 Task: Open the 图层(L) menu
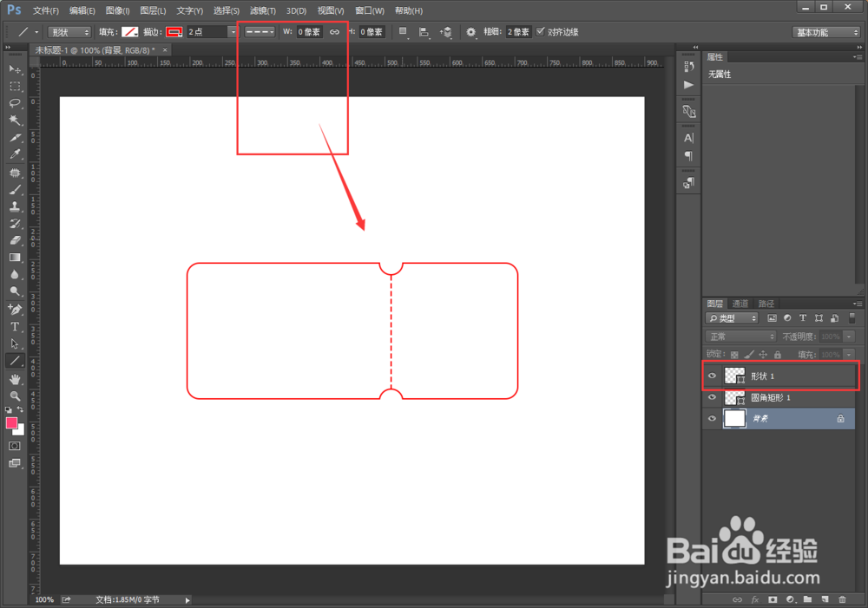(153, 10)
